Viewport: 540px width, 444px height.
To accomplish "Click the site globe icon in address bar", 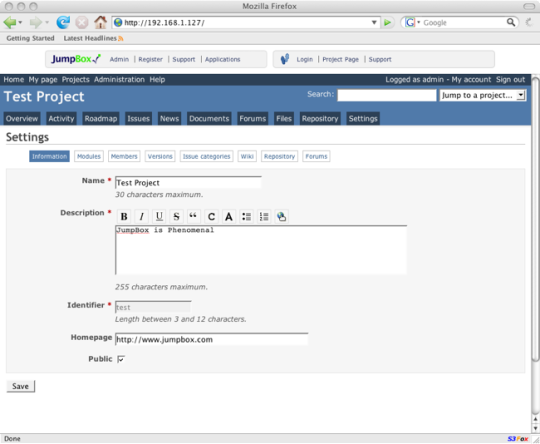I will (118, 23).
